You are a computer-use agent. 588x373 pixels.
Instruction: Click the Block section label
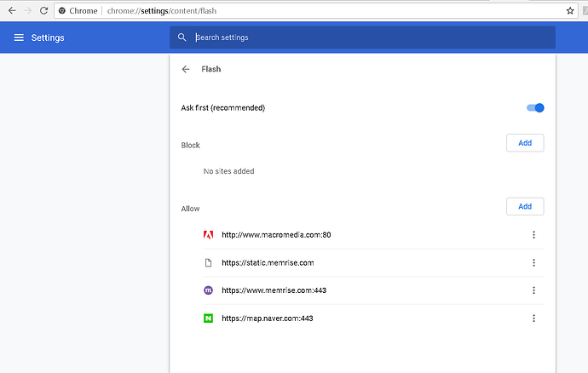click(x=191, y=145)
